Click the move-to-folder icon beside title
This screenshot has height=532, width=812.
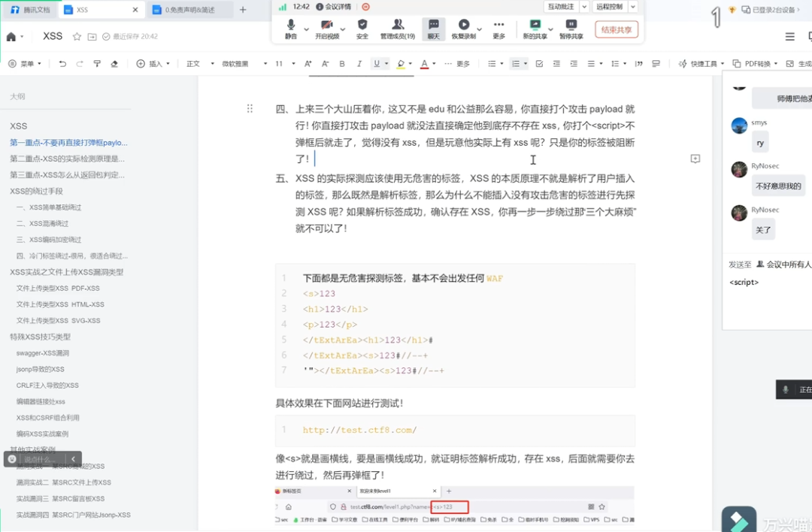[92, 37]
